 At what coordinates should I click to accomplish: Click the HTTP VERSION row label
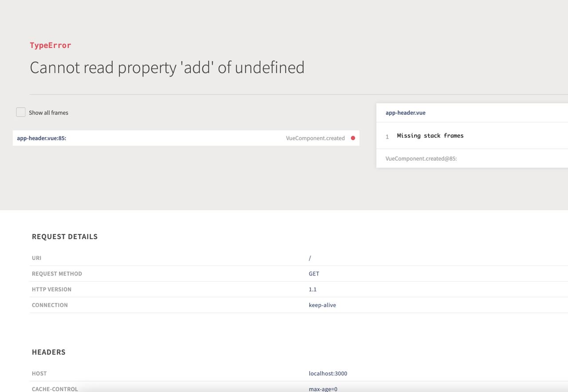pyautogui.click(x=51, y=289)
